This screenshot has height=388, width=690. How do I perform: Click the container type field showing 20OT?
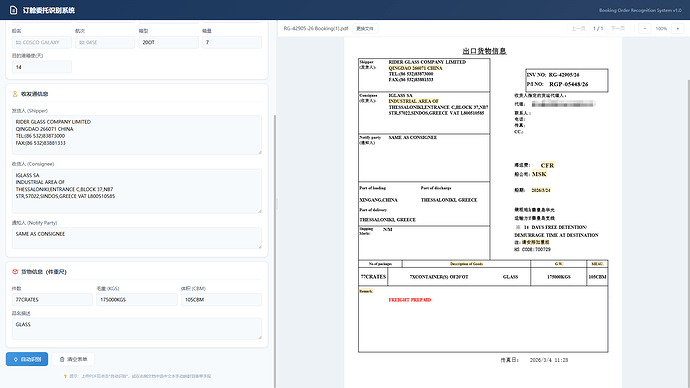pos(169,42)
